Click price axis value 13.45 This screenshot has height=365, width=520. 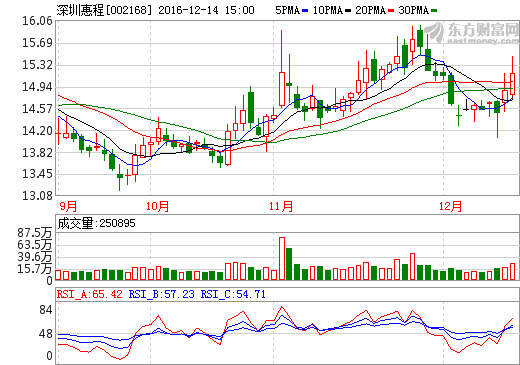[37, 174]
